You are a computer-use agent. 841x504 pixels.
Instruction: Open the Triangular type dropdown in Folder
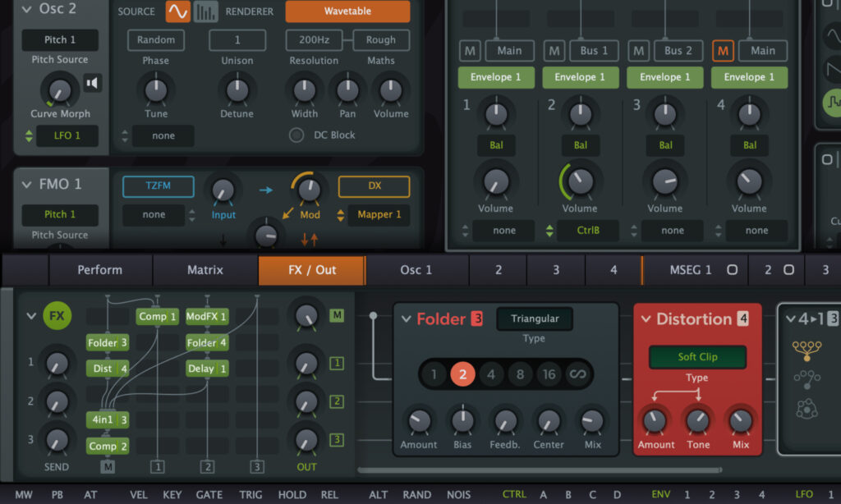coord(534,318)
